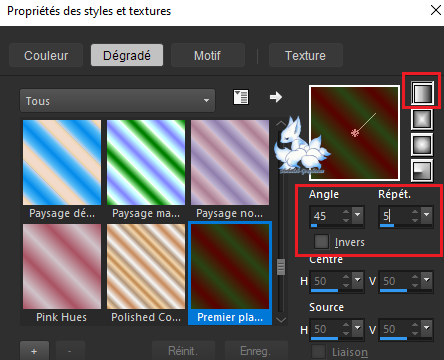Click the right arrow icon beside the category list
Image resolution: width=444 pixels, height=360 pixels.
276,97
